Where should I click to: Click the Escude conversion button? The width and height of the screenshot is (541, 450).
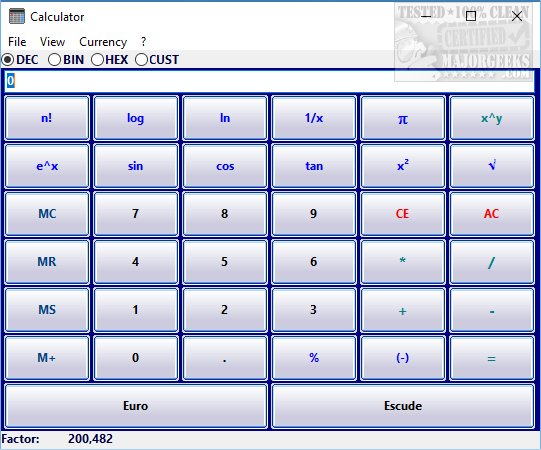pos(403,406)
